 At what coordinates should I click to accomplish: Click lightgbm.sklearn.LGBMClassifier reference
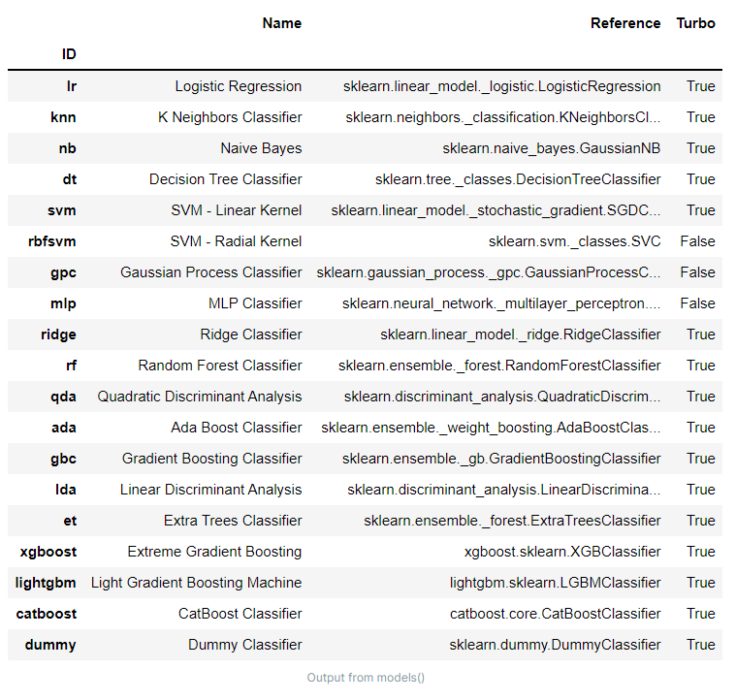pyautogui.click(x=556, y=583)
